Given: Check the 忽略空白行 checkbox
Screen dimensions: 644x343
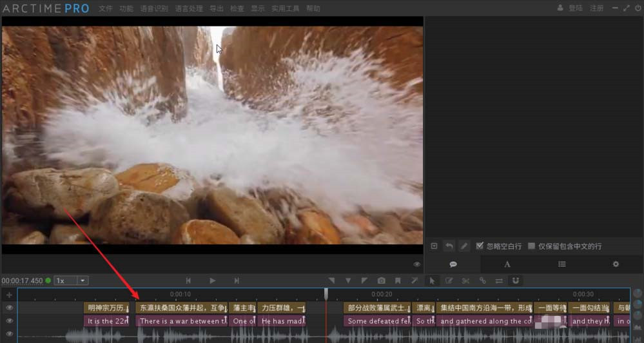Looking at the screenshot, I should click(x=480, y=246).
